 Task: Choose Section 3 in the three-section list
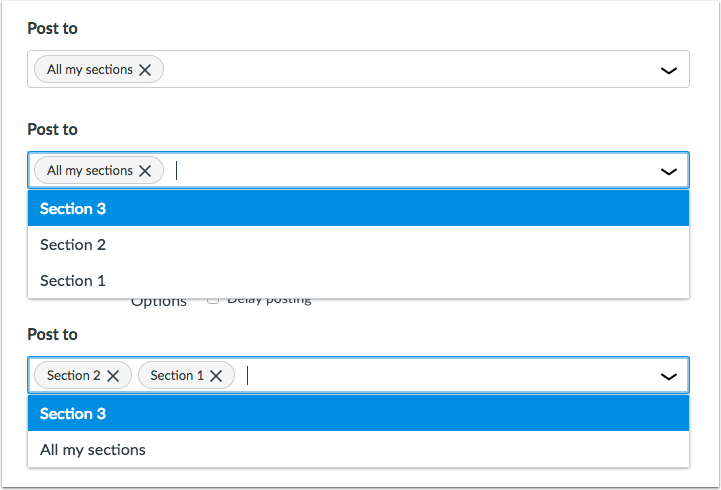click(x=357, y=209)
